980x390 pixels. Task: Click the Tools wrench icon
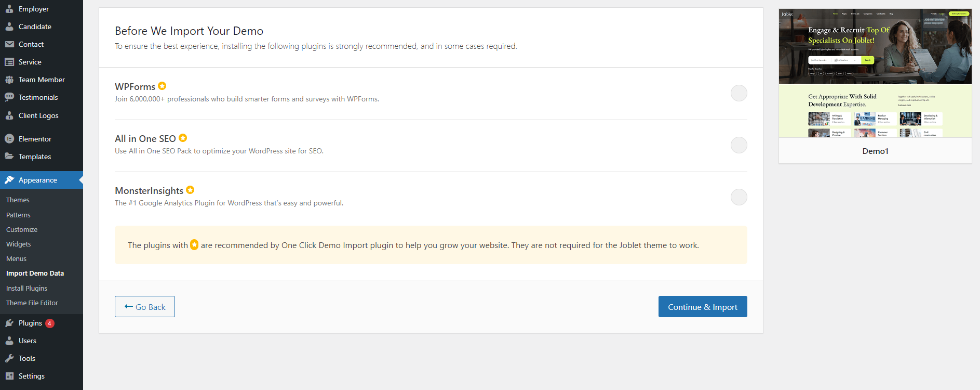9,358
